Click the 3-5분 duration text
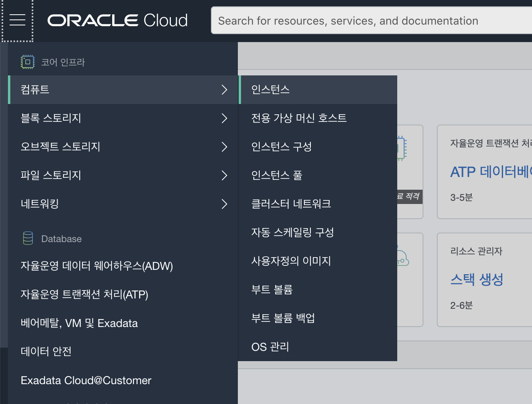This screenshot has width=532, height=404. pyautogui.click(x=461, y=198)
